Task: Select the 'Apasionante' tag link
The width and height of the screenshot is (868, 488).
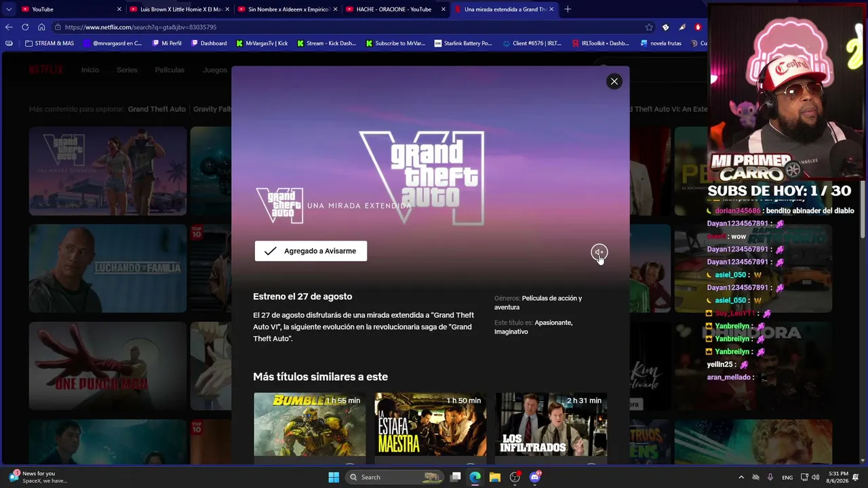Action: (553, 323)
